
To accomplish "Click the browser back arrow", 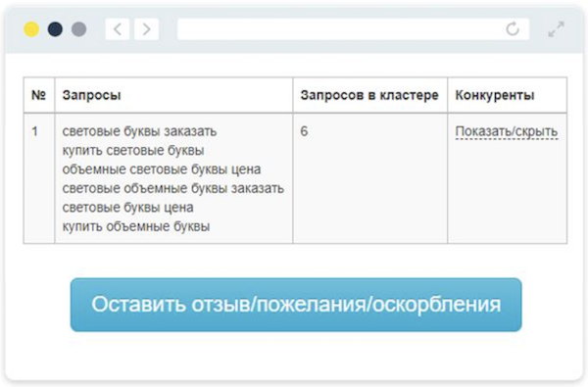I will [x=118, y=28].
